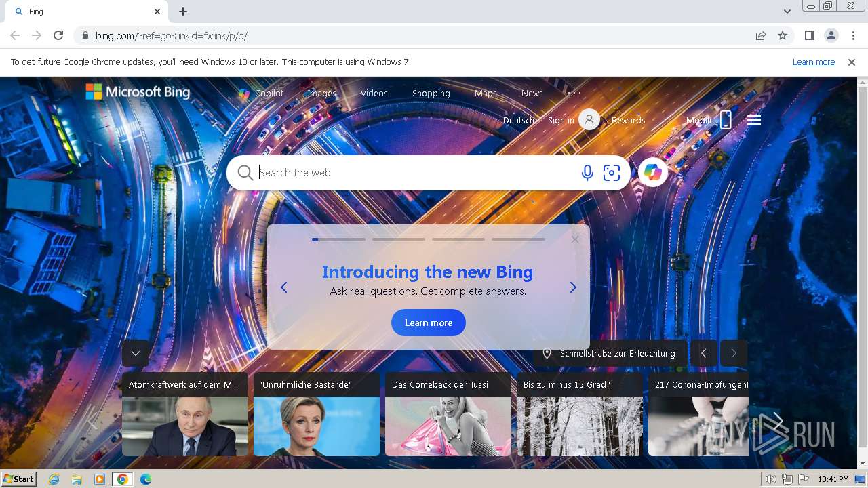Image resolution: width=868 pixels, height=488 pixels.
Task: Click the microphone voice search icon
Action: (587, 173)
